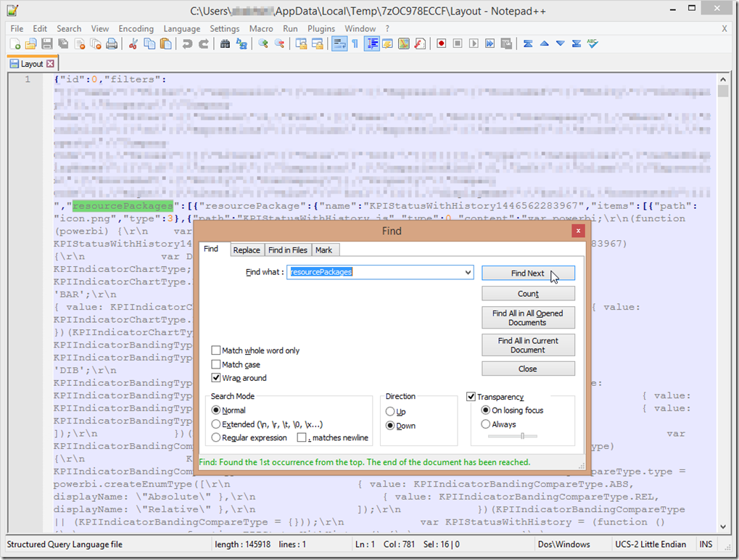This screenshot has height=560, width=739.
Task: Open the Macro menu
Action: tap(261, 29)
